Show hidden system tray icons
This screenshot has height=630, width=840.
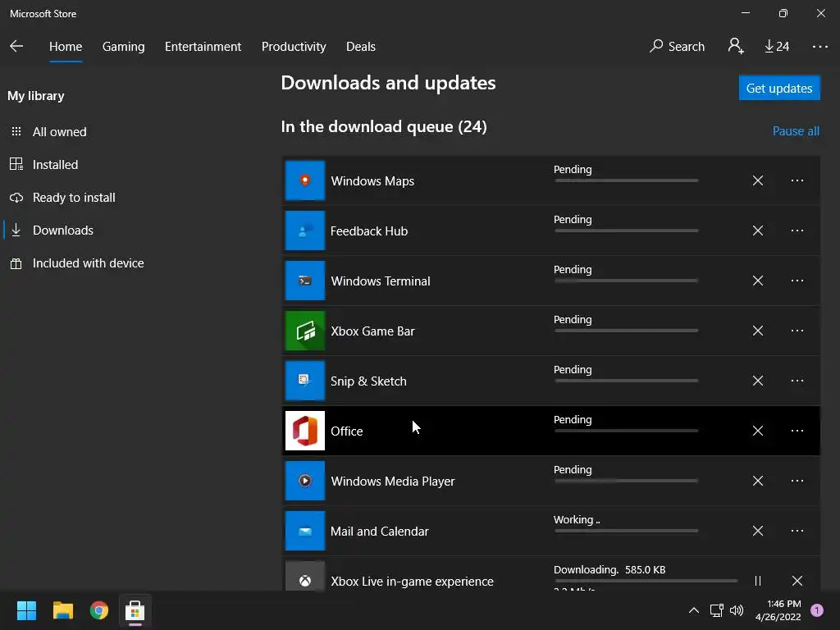point(693,610)
